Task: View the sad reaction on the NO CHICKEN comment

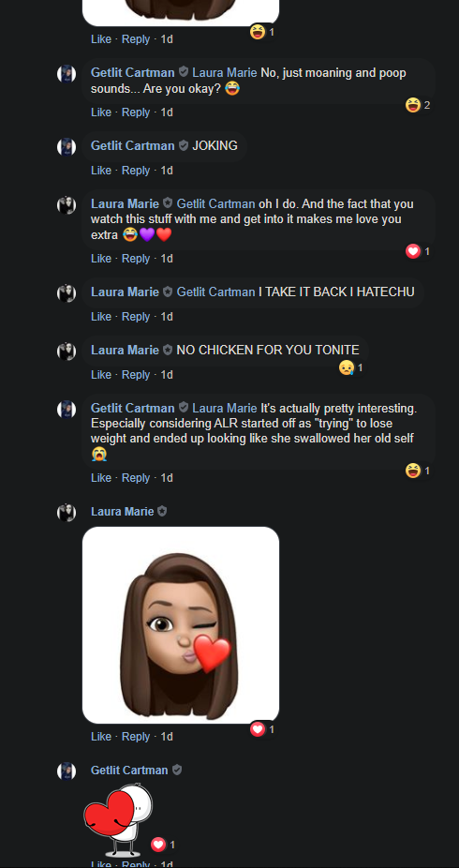Action: tap(351, 367)
